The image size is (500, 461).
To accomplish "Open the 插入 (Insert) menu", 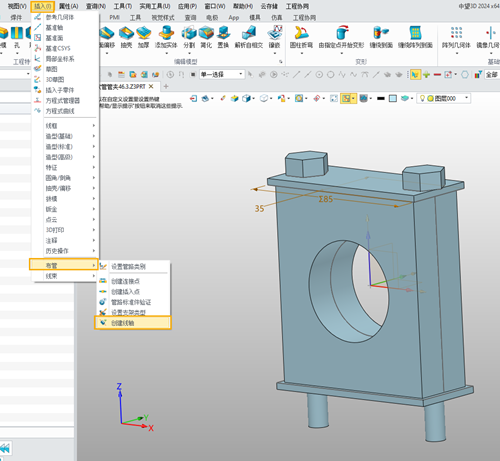I will coord(42,6).
